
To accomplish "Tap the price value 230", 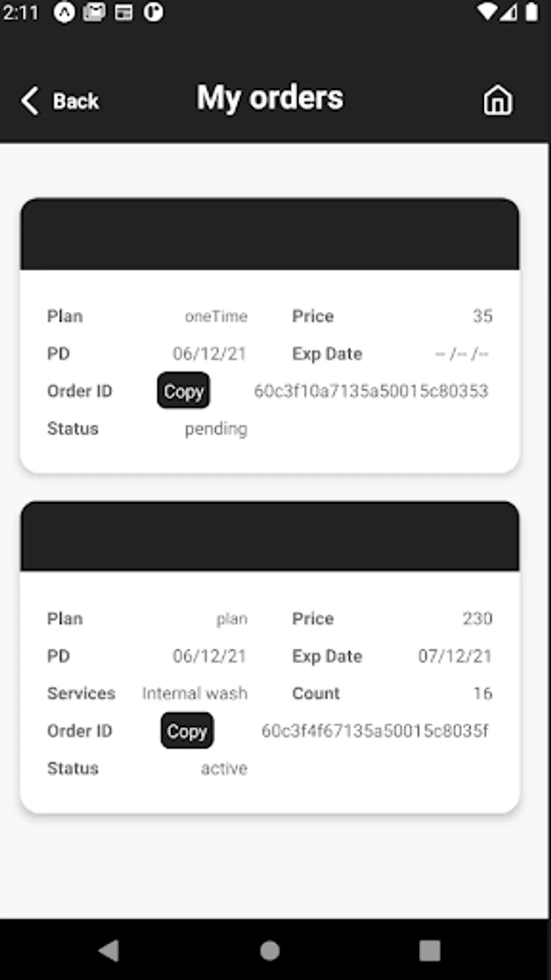I will pos(478,619).
